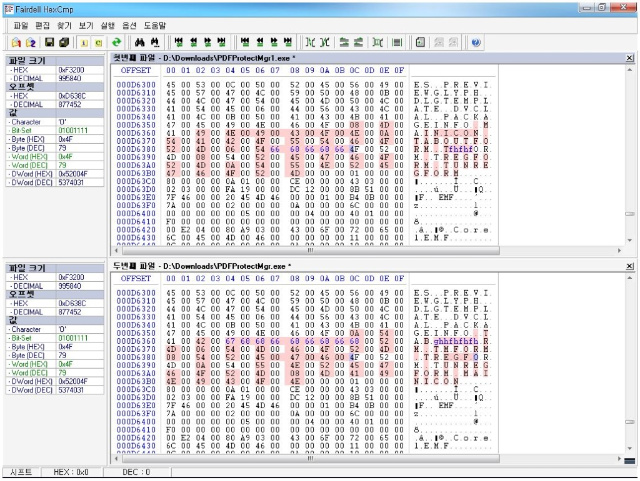Re-compare files with green refresh arrow
The height and width of the screenshot is (481, 640).
(x=117, y=42)
